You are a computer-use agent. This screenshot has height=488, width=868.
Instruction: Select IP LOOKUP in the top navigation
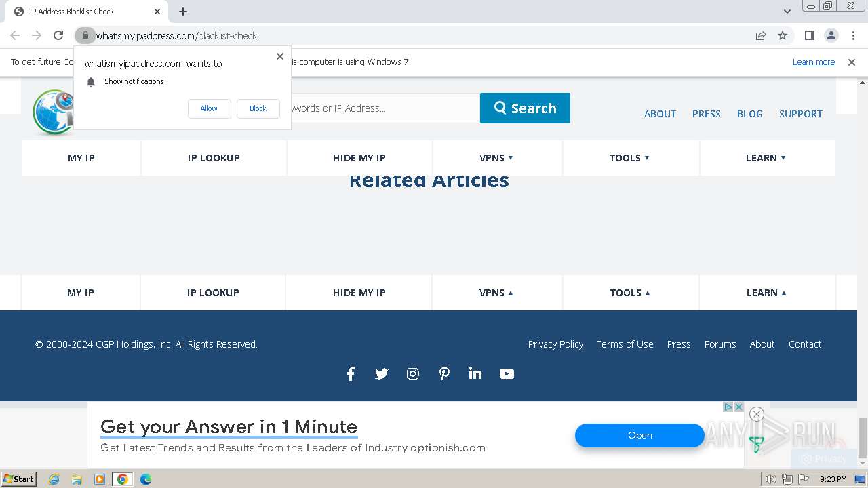[214, 158]
